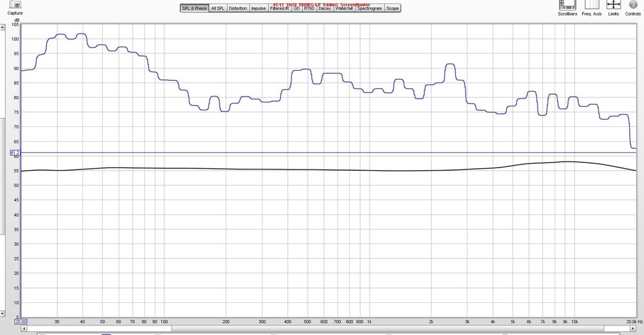Click the 20.00 frequency start field
The image size is (644, 335).
click(x=21, y=322)
